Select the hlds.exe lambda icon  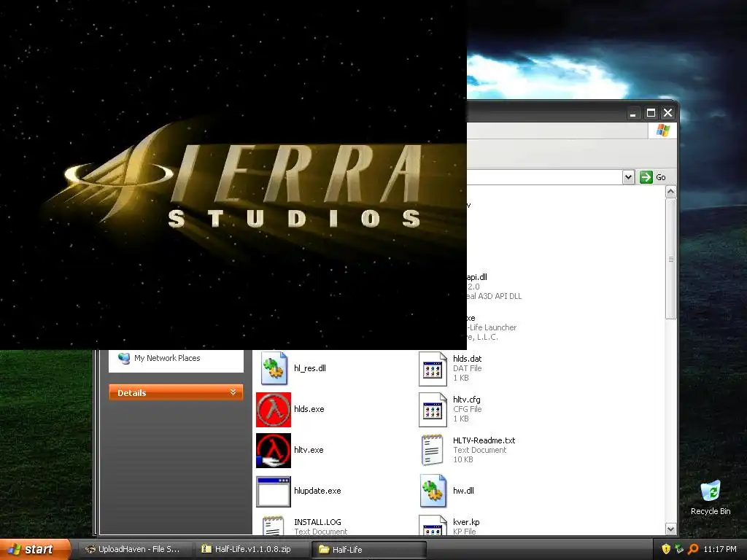coord(274,410)
